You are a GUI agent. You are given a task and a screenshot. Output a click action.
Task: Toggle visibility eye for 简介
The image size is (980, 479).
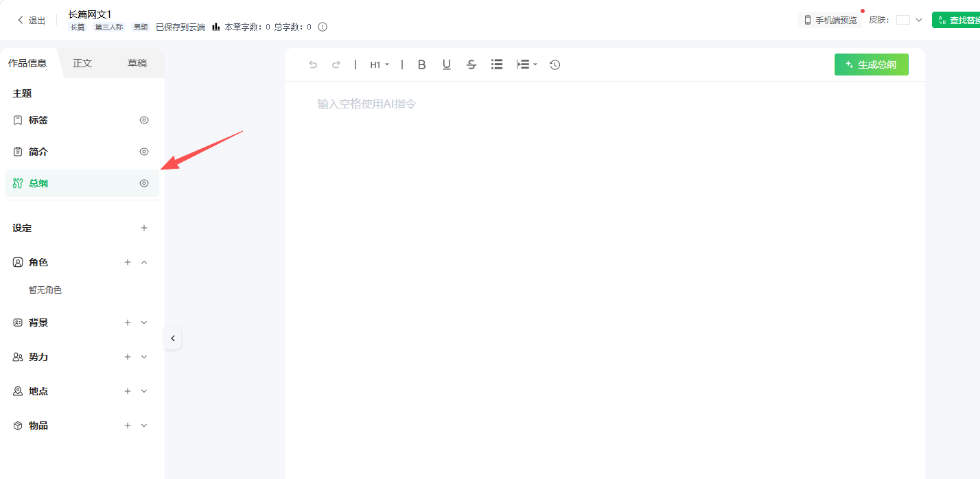coord(144,152)
